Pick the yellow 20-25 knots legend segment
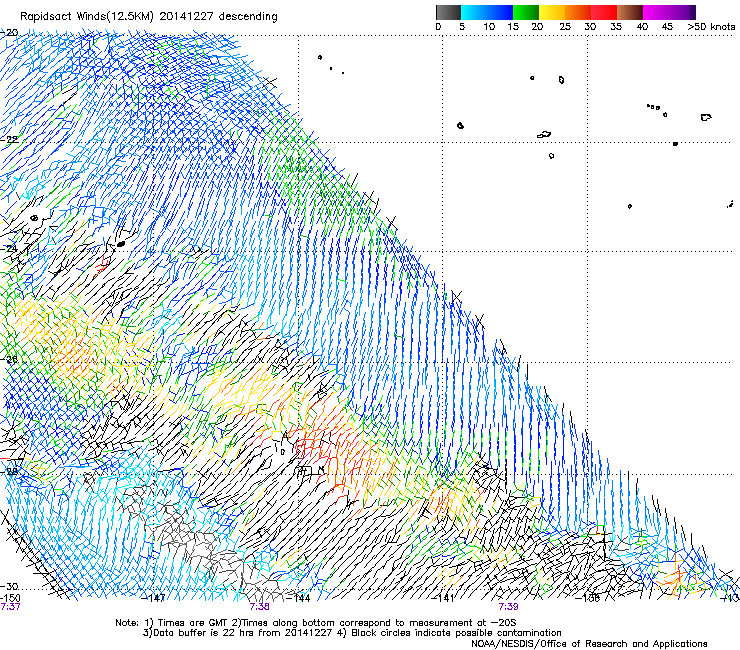740x650 pixels. pos(552,12)
